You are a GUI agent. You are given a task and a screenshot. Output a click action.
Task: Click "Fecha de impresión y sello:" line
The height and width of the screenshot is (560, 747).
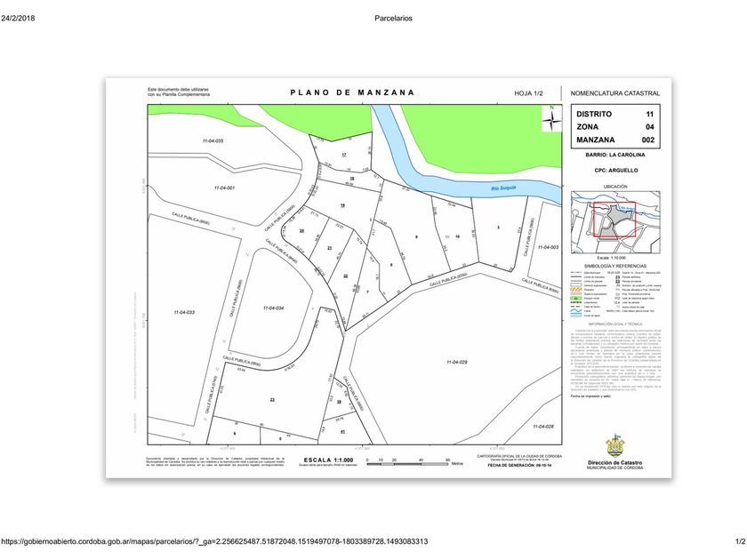point(590,396)
